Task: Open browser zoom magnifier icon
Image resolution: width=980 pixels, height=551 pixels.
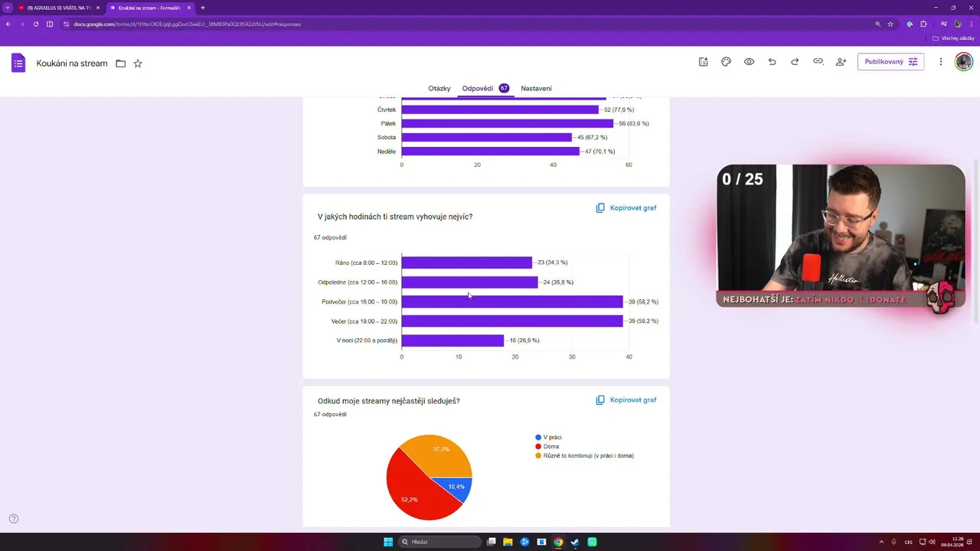Action: 877,24
